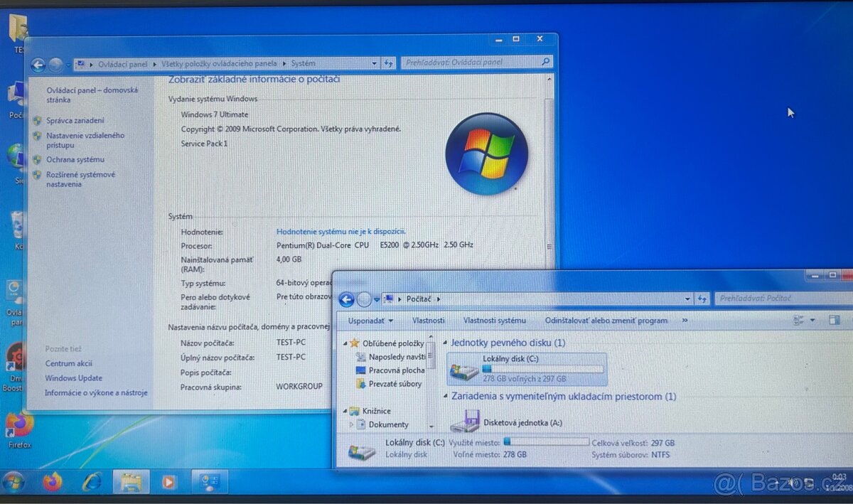
Task: Launch Firefox from the taskbar
Action: (52, 482)
